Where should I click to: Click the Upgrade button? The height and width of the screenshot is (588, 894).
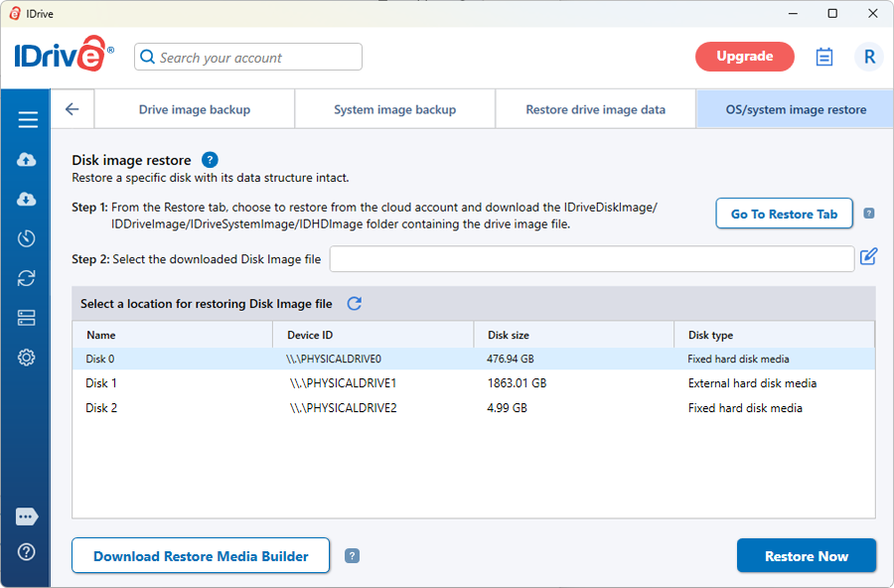tap(745, 57)
